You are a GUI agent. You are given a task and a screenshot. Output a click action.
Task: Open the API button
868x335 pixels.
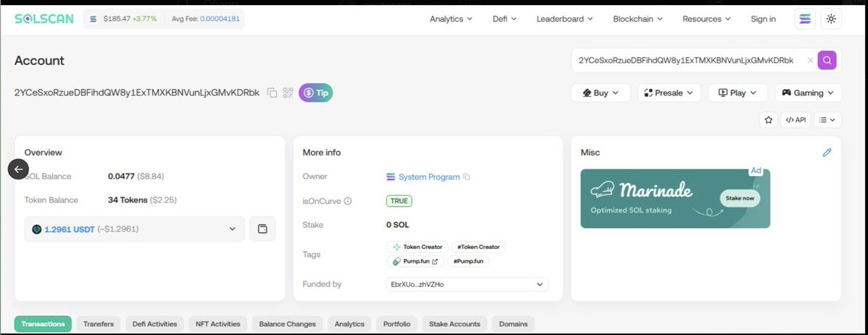(x=796, y=119)
